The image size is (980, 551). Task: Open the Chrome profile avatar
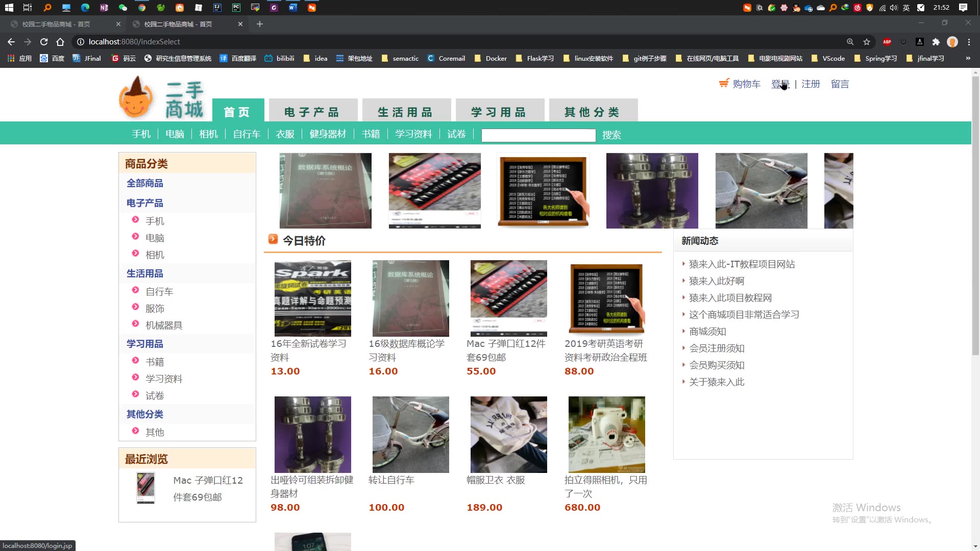[x=952, y=42]
